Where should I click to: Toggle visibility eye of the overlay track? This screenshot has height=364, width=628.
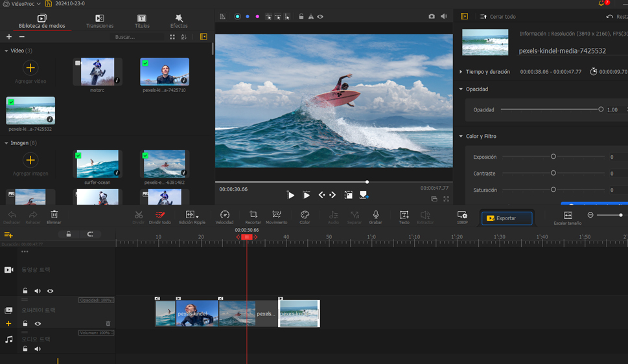pyautogui.click(x=38, y=324)
